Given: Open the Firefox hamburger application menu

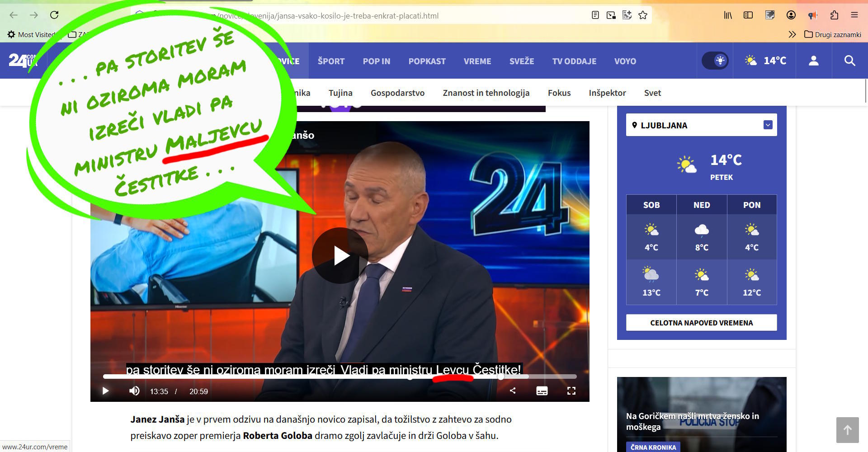Looking at the screenshot, I should coord(854,15).
